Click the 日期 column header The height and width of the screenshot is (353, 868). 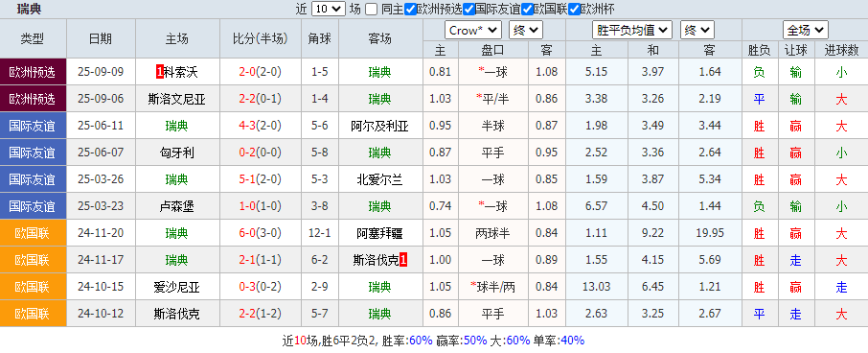101,38
